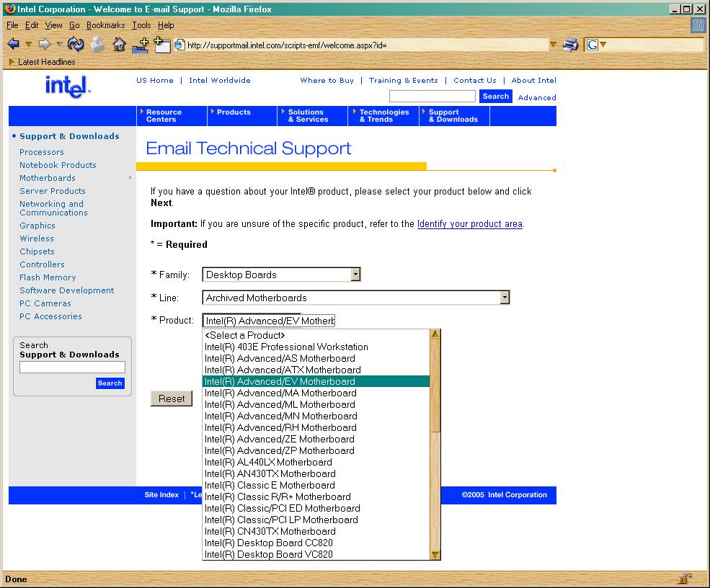Click the About Intel link

pos(534,80)
